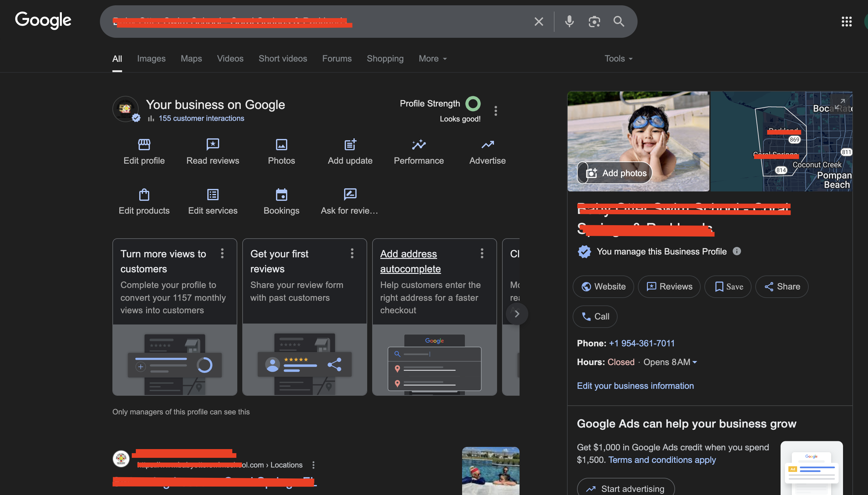868x495 pixels.
Task: Open Read reviews icon
Action: [213, 145]
